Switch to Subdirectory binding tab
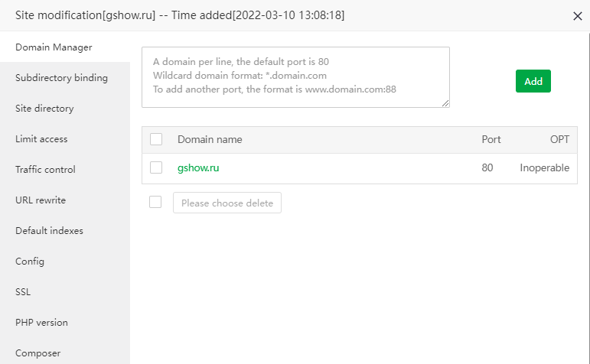This screenshot has height=364, width=590. [x=61, y=78]
